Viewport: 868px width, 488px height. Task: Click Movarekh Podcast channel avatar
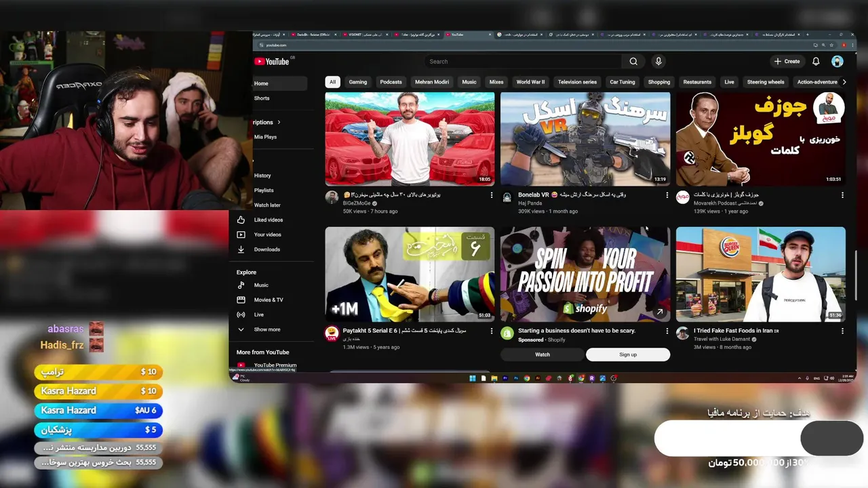[682, 197]
